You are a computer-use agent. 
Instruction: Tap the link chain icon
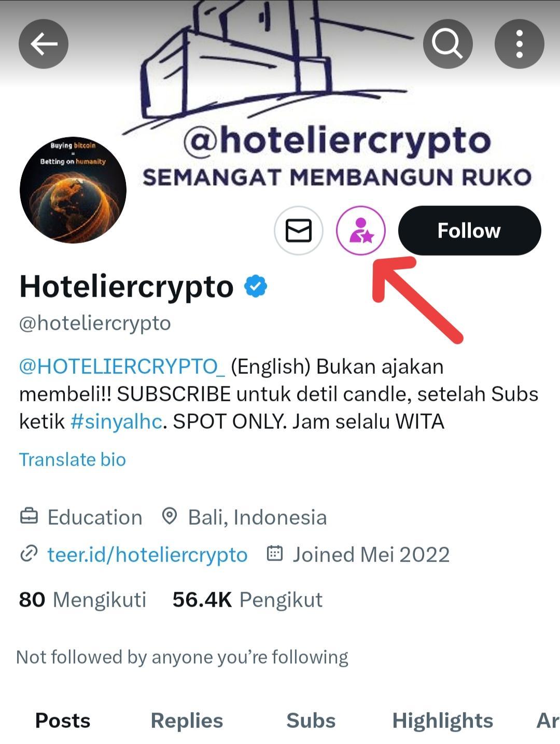(x=29, y=554)
